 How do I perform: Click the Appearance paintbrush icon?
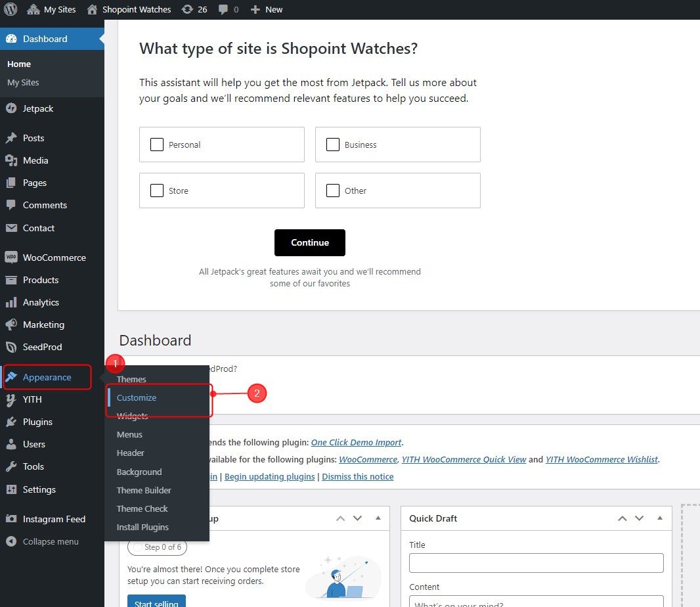[11, 377]
